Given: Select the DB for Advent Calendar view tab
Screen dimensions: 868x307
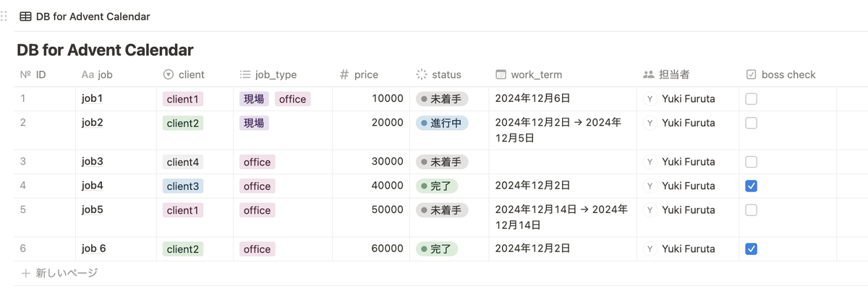Looking at the screenshot, I should pos(85,16).
